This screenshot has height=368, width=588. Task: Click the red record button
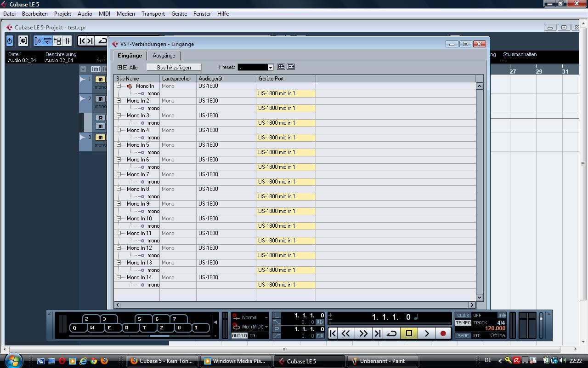click(443, 333)
